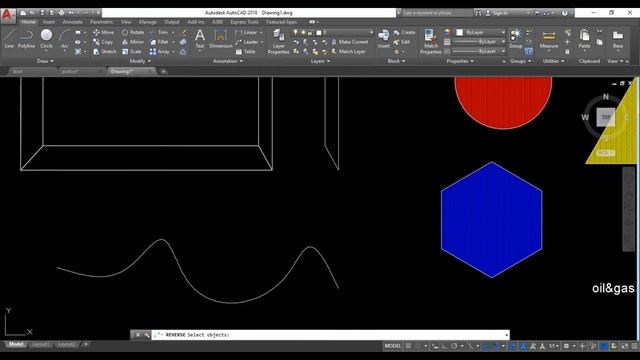The height and width of the screenshot is (360, 640).
Task: Click Create block button
Action: coord(404,32)
